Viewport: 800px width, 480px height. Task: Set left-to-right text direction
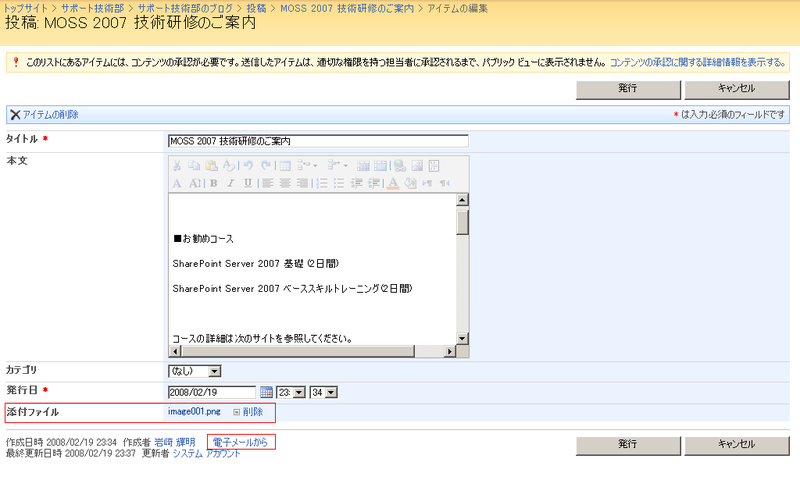428,183
